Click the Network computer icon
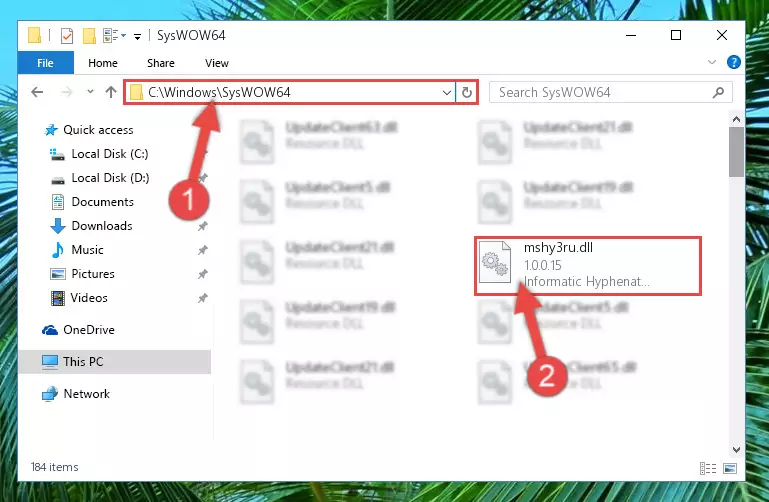 50,394
